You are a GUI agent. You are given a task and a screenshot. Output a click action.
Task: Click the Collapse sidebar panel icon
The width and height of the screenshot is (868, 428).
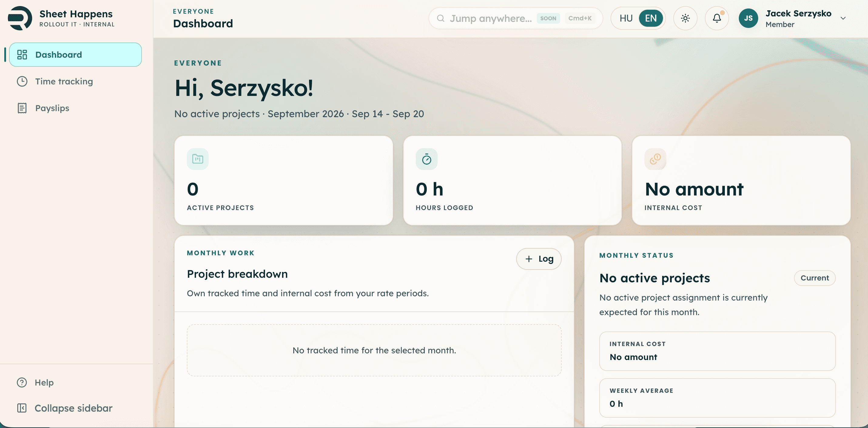point(22,408)
